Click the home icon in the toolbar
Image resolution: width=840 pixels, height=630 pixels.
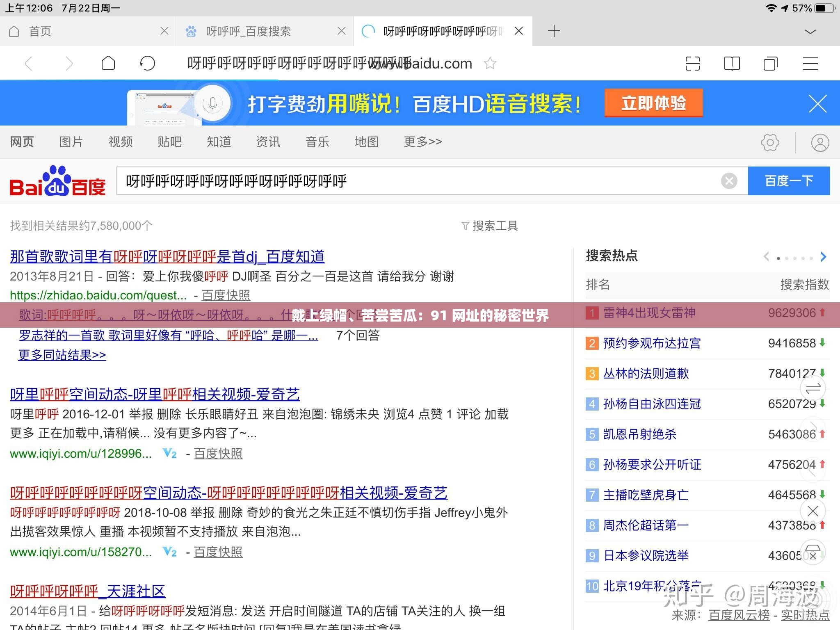click(108, 64)
